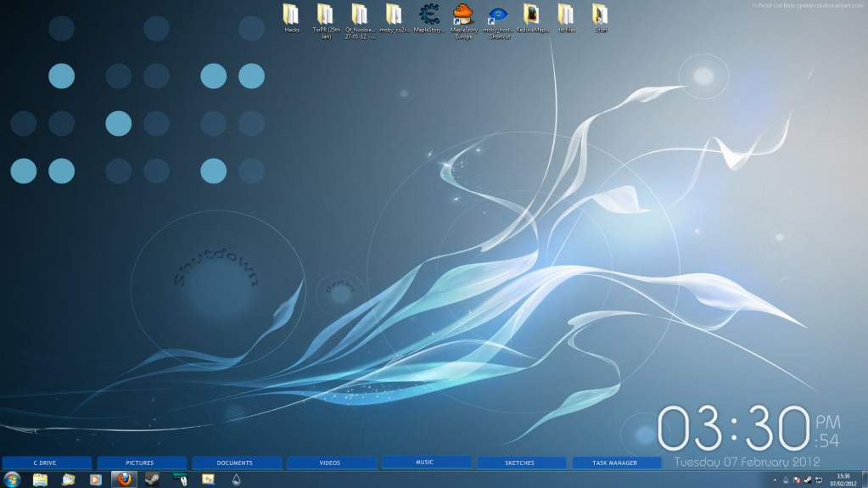Click the DOCUMENTS launcher button
The width and height of the screenshot is (868, 488).
237,463
